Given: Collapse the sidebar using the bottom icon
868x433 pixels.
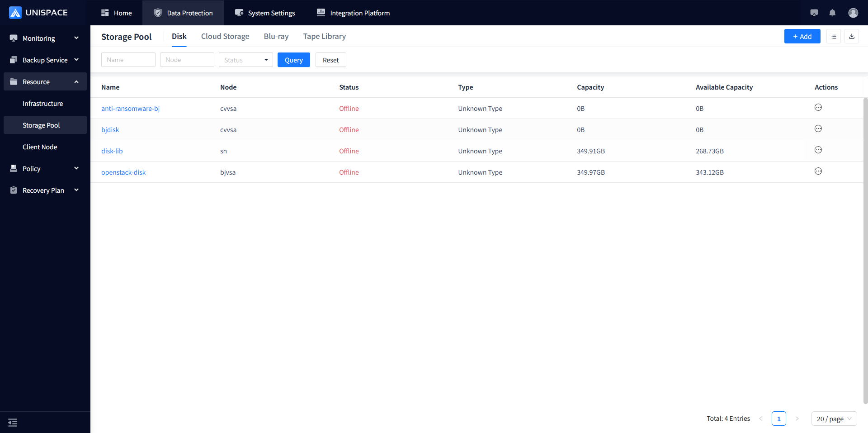Looking at the screenshot, I should (x=13, y=422).
